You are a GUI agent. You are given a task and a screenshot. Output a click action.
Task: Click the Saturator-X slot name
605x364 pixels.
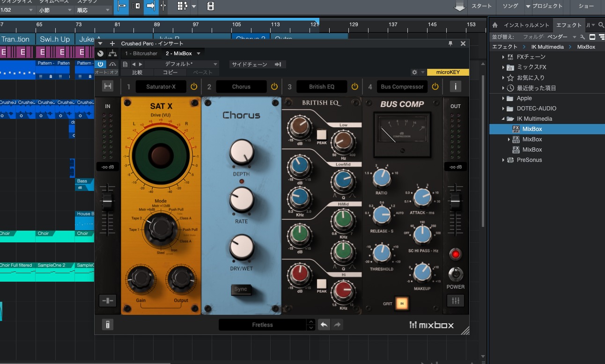click(x=161, y=87)
